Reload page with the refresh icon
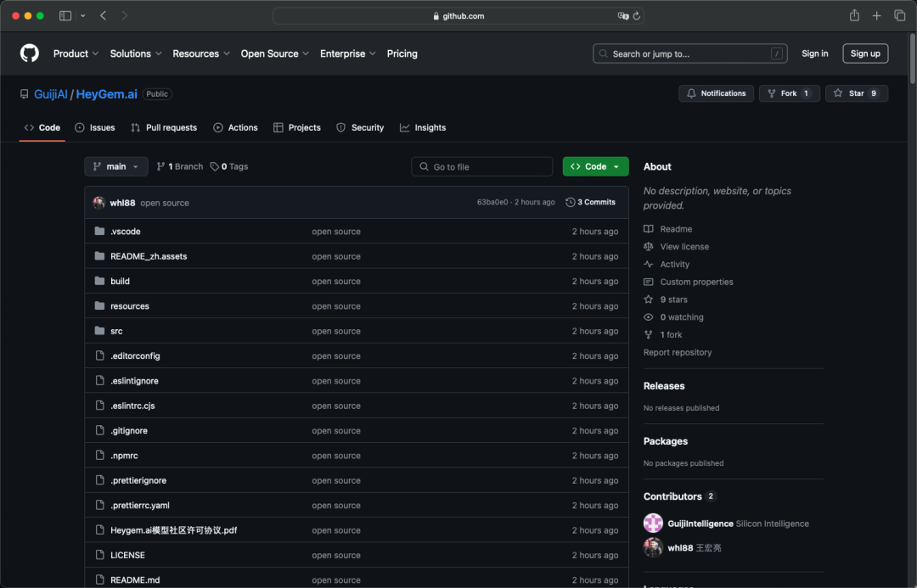917x588 pixels. (x=636, y=16)
